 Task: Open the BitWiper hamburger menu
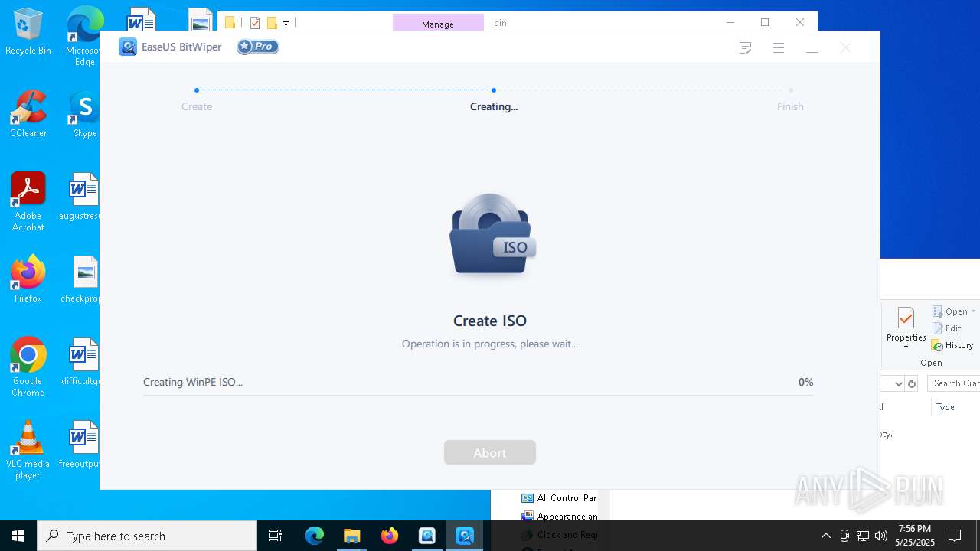point(779,48)
